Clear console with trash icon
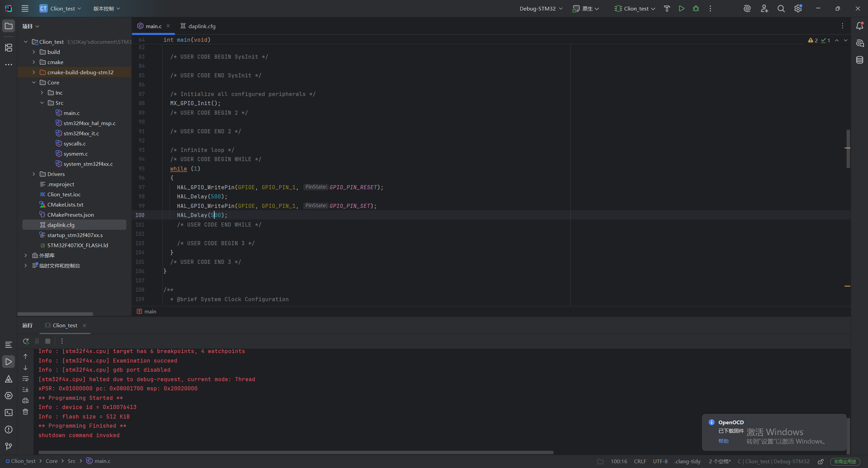868x468 pixels. point(25,412)
